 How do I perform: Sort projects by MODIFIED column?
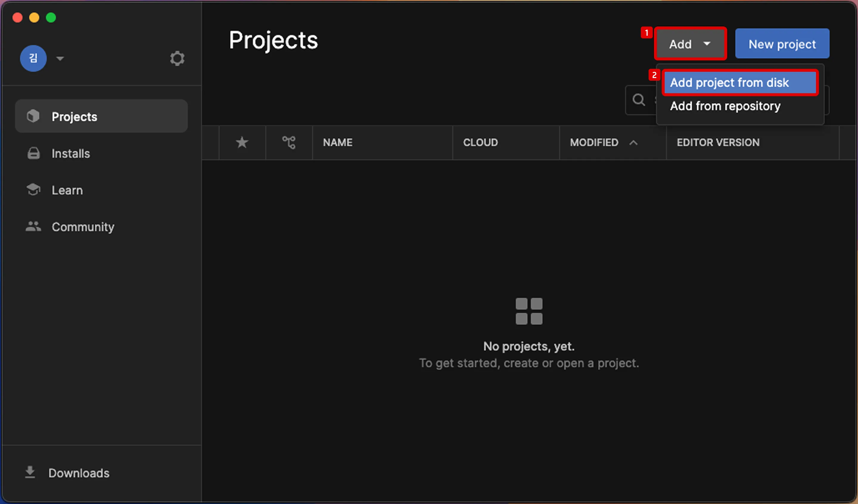pos(594,142)
